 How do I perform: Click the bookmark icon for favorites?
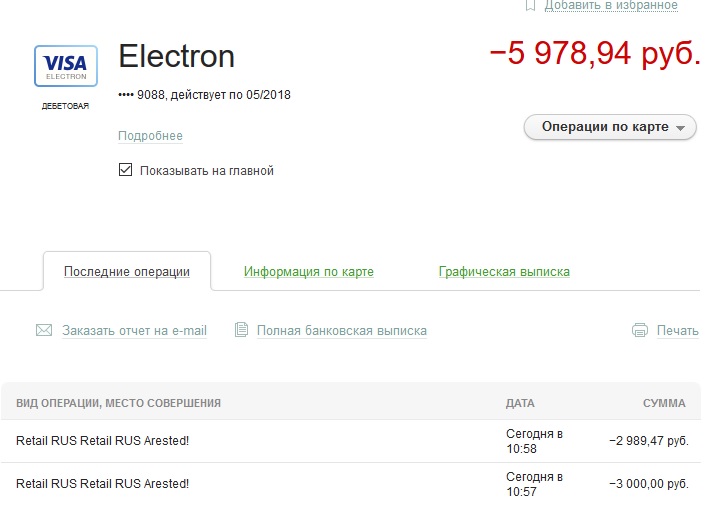tap(530, 5)
